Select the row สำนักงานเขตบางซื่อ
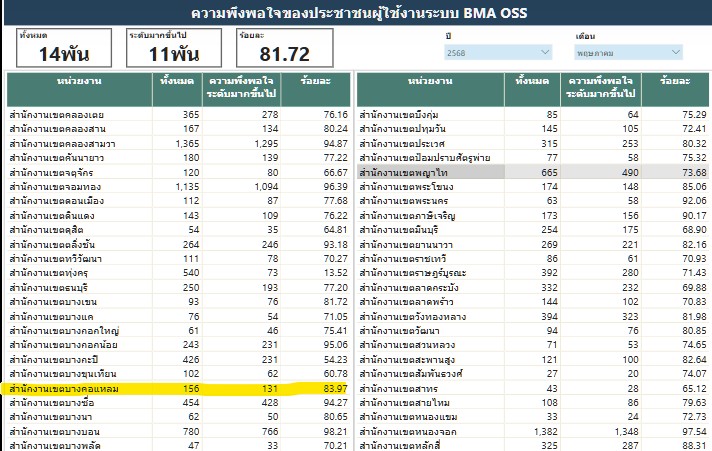Image resolution: width=712 pixels, height=451 pixels. [178, 402]
